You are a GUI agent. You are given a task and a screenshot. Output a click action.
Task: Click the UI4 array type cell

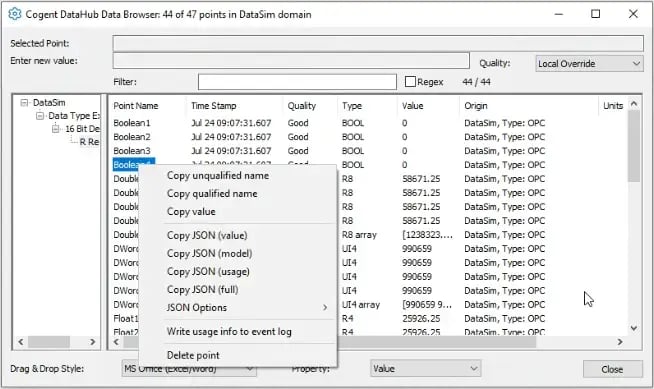(361, 305)
